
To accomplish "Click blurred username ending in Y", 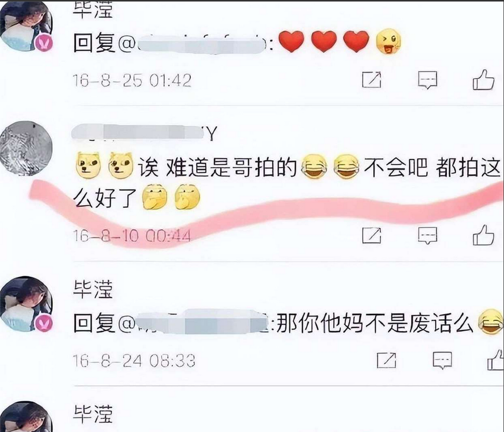I will 144,133.
